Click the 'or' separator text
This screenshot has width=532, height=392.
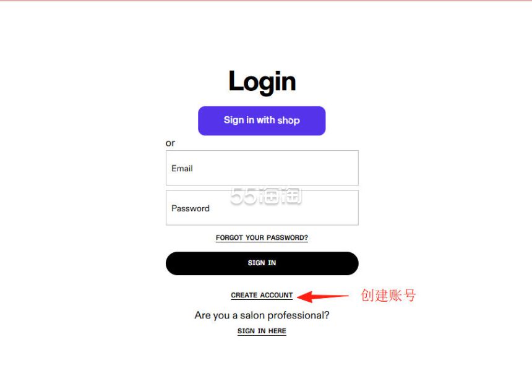click(170, 143)
